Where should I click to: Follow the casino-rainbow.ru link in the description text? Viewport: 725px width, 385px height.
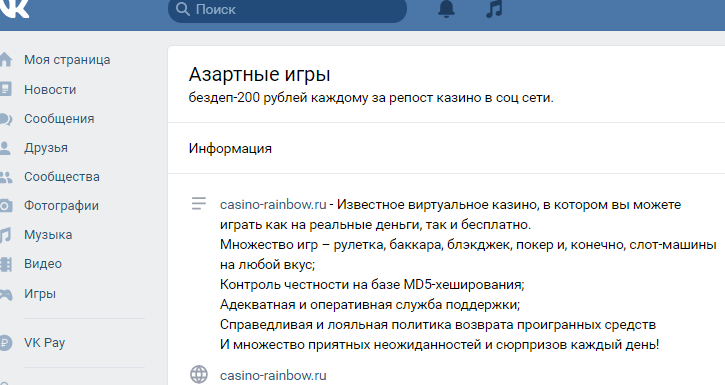tap(273, 204)
